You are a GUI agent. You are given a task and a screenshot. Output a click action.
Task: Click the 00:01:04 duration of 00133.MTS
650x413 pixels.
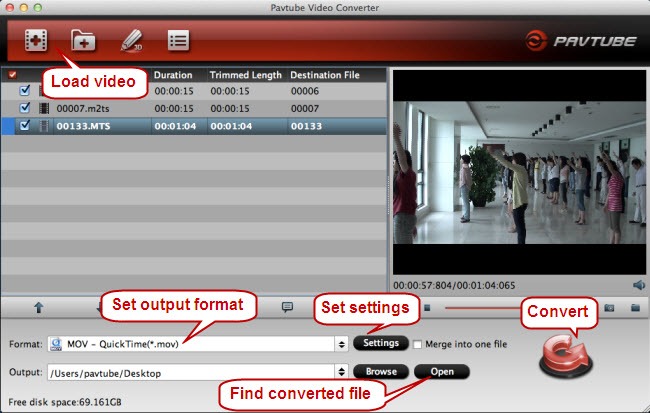175,126
